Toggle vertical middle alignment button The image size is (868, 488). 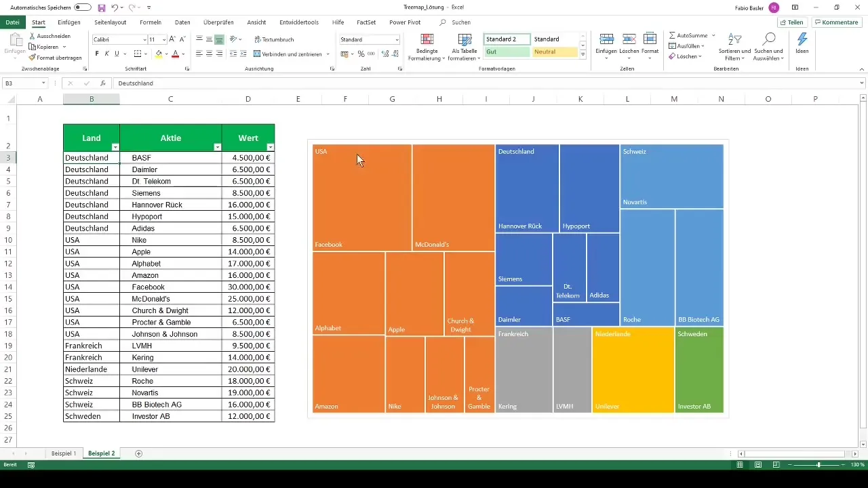(210, 39)
